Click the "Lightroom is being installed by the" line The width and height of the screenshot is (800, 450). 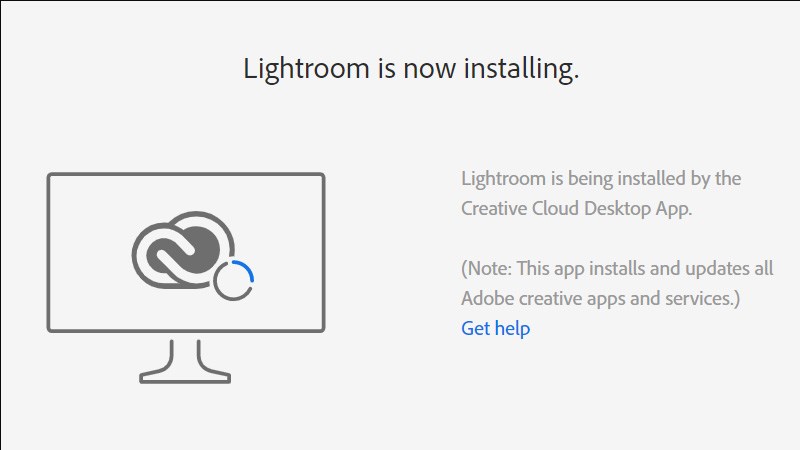point(601,179)
